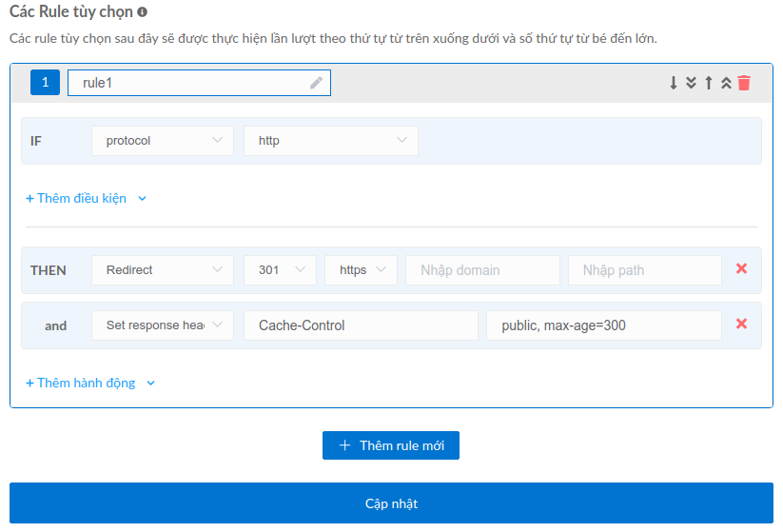The width and height of the screenshot is (783, 532).
Task: Move rule1 to the top with double-up arrow
Action: click(726, 83)
